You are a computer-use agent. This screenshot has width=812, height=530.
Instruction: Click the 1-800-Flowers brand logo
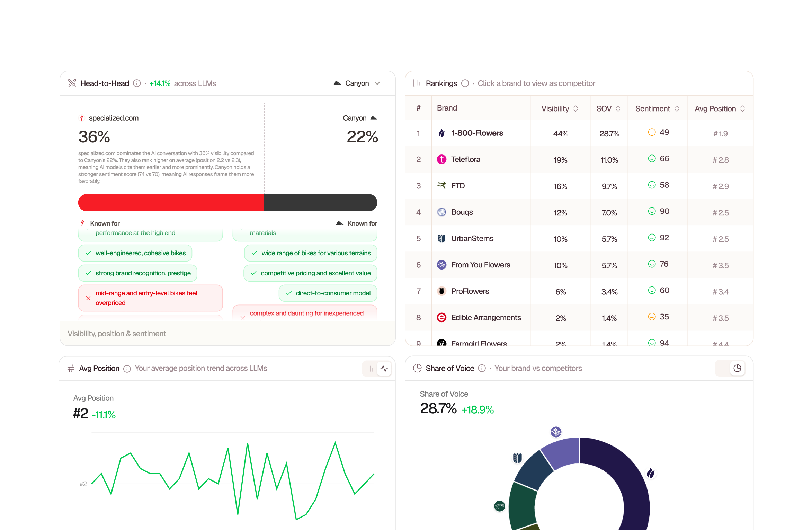[441, 133]
